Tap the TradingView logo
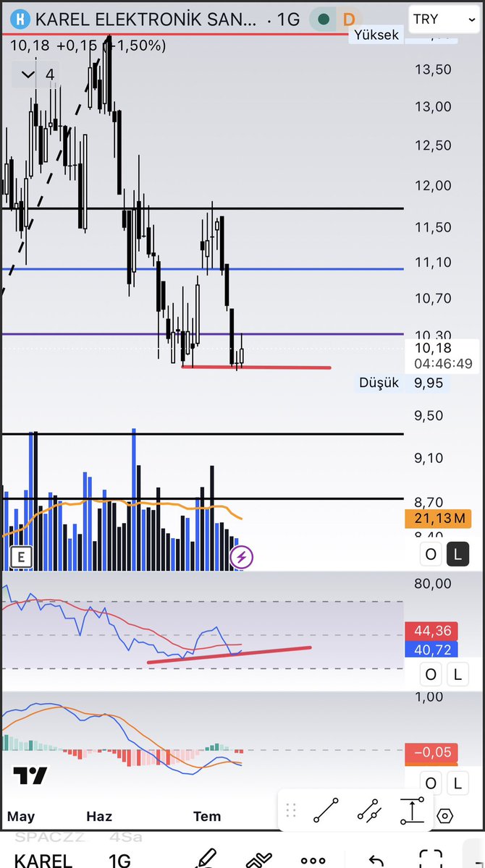The height and width of the screenshot is (868, 485). tap(30, 776)
